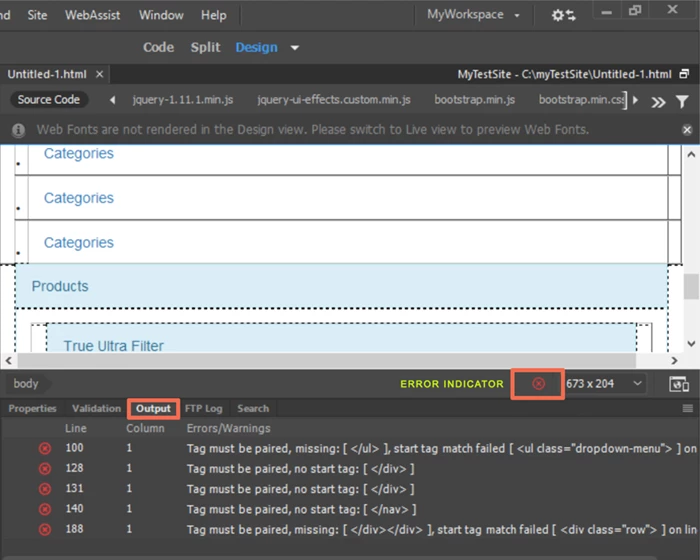Viewport: 700px width, 560px height.
Task: Select the body tag in tag selector
Action: point(26,384)
